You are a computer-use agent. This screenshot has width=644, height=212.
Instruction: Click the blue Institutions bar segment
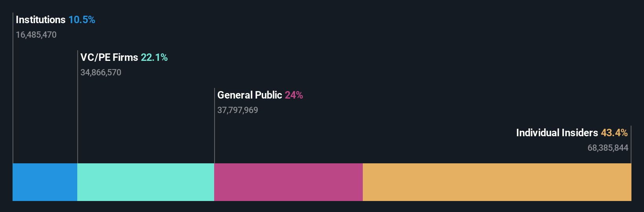(x=45, y=182)
